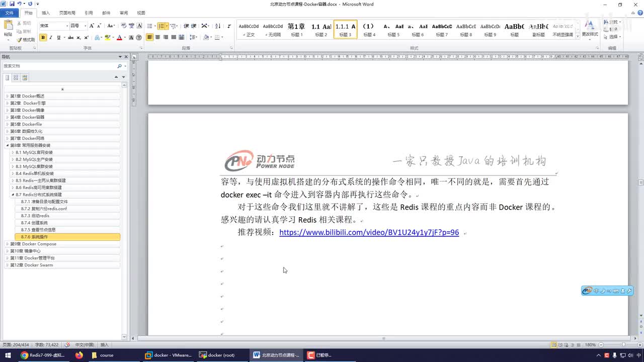The height and width of the screenshot is (362, 644).
Task: Open the font color picker (red A)
Action: [x=119, y=38]
